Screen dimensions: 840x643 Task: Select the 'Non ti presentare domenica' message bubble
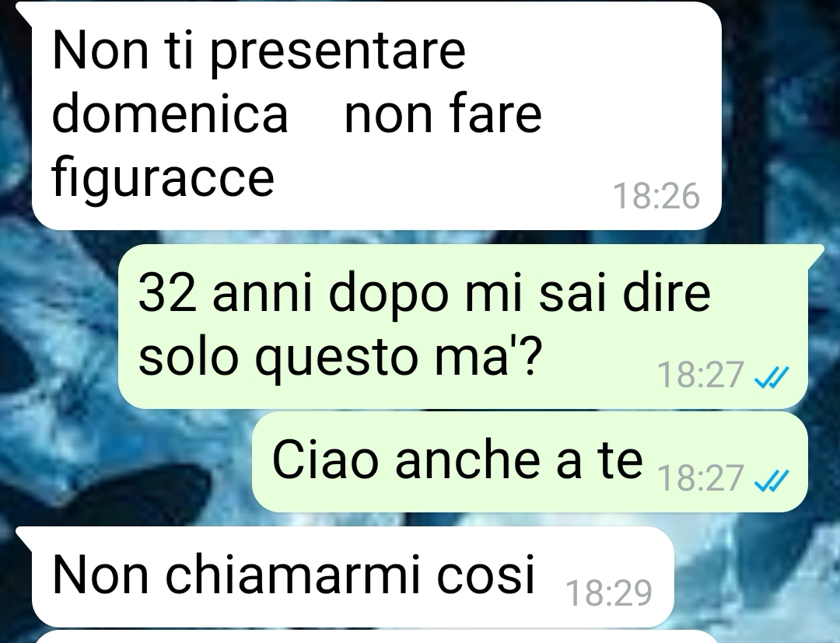376,116
